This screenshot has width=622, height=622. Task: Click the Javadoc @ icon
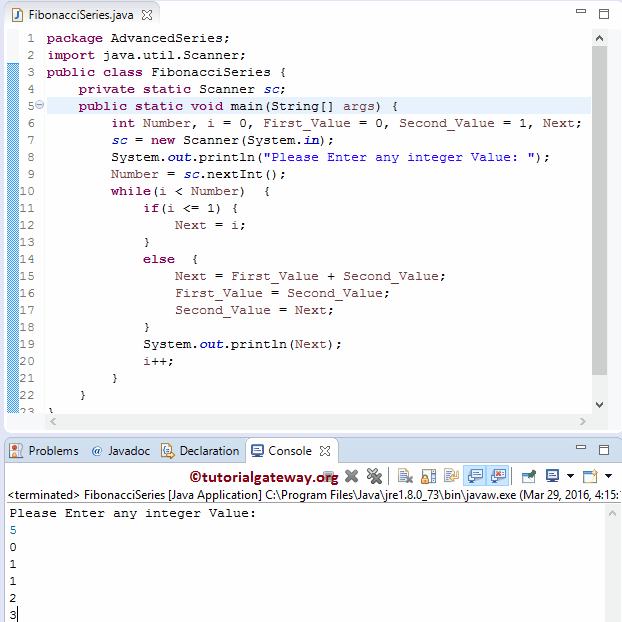96,451
